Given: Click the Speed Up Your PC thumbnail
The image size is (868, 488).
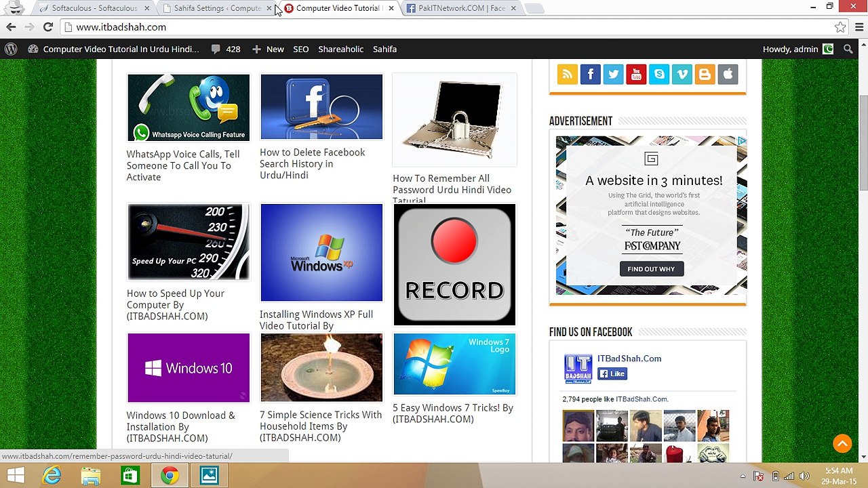Looking at the screenshot, I should point(189,242).
